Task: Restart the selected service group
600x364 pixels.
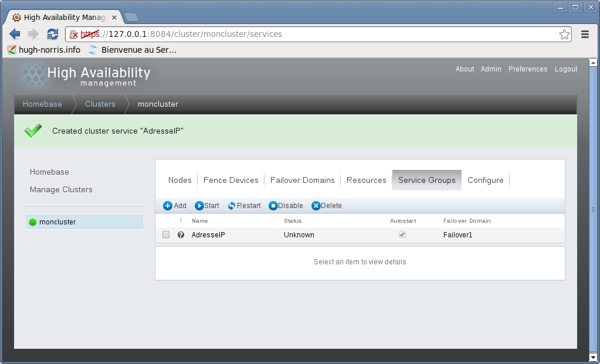Action: 244,206
